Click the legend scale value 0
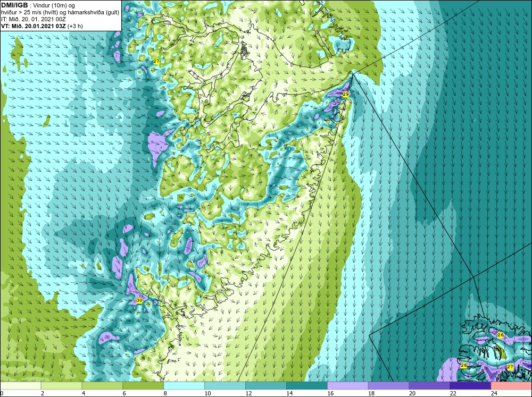Image resolution: width=532 pixels, height=397 pixels. point(2,393)
